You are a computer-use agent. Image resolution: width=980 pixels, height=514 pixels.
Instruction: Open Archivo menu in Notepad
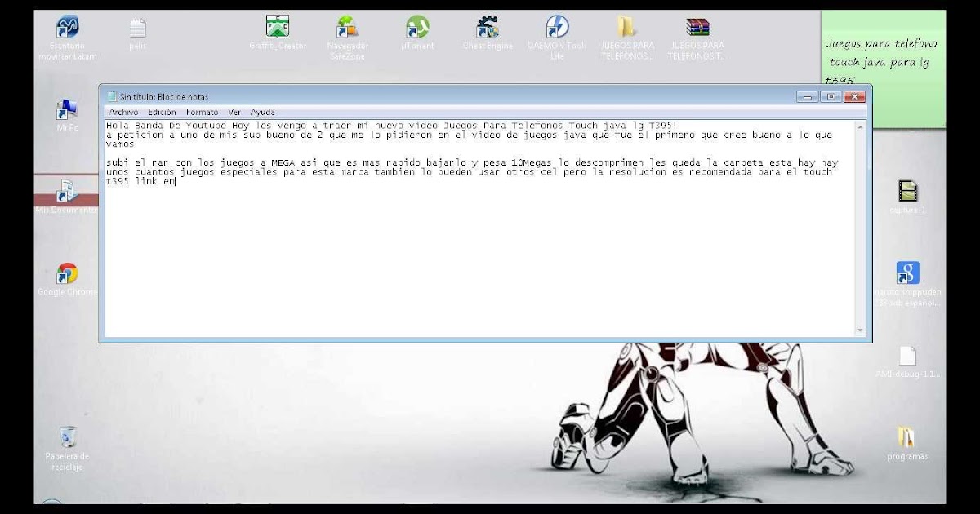(x=123, y=112)
